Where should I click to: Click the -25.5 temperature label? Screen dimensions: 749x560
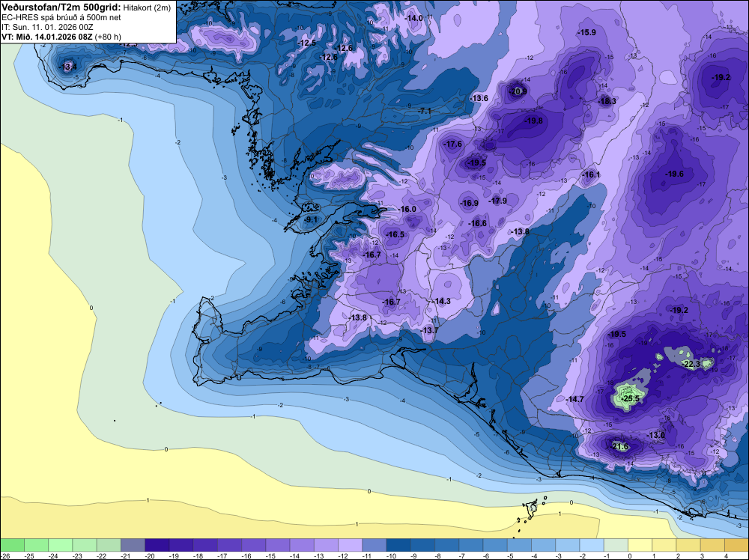631,398
